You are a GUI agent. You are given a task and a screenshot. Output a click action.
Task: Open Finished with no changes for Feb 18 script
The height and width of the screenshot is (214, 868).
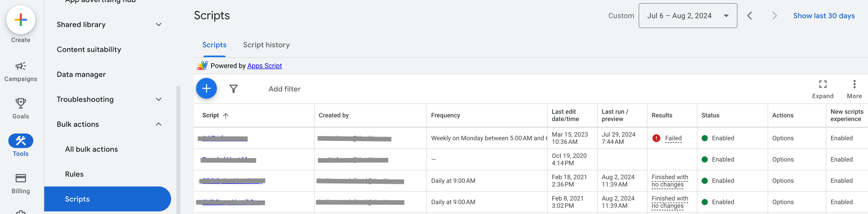click(x=670, y=181)
